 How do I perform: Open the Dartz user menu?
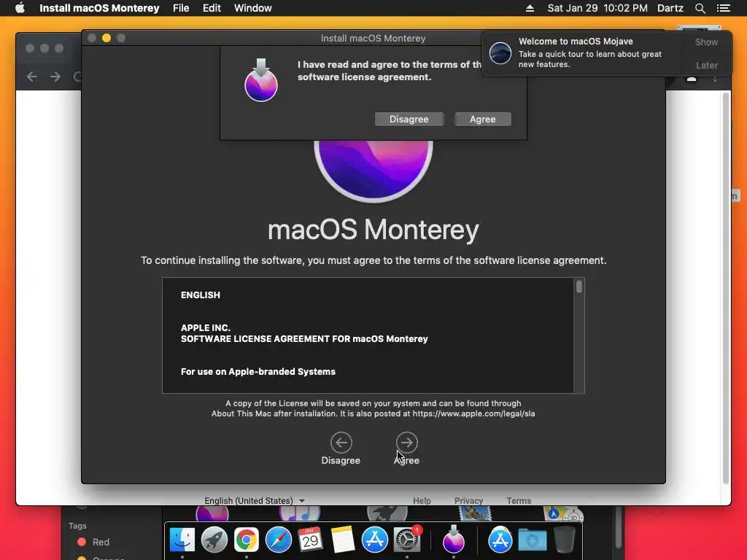[x=670, y=8]
